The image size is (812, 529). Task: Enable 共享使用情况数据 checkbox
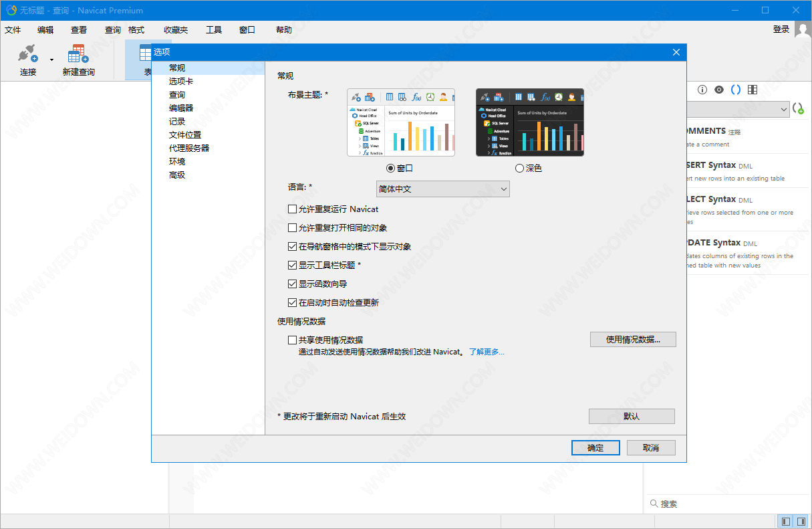[x=292, y=340]
